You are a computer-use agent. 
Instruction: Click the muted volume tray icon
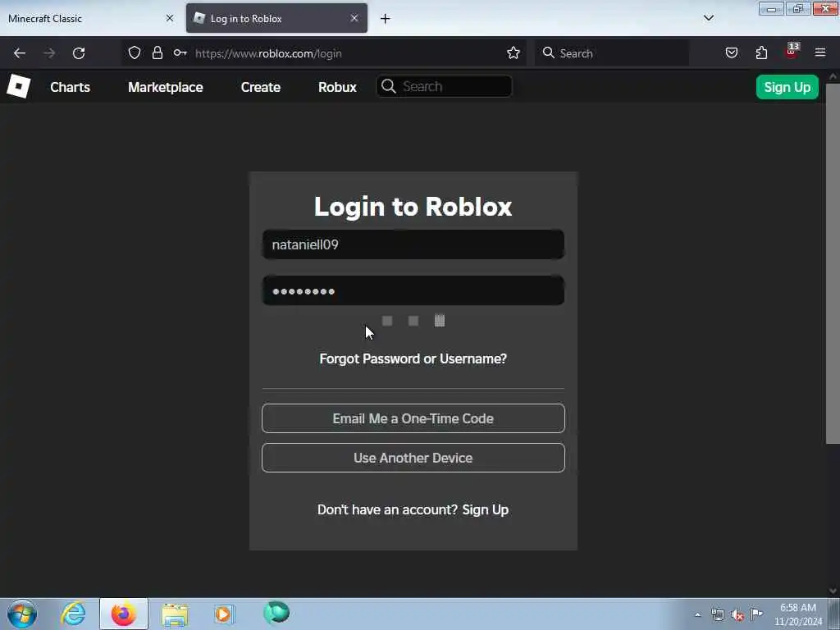click(x=737, y=615)
